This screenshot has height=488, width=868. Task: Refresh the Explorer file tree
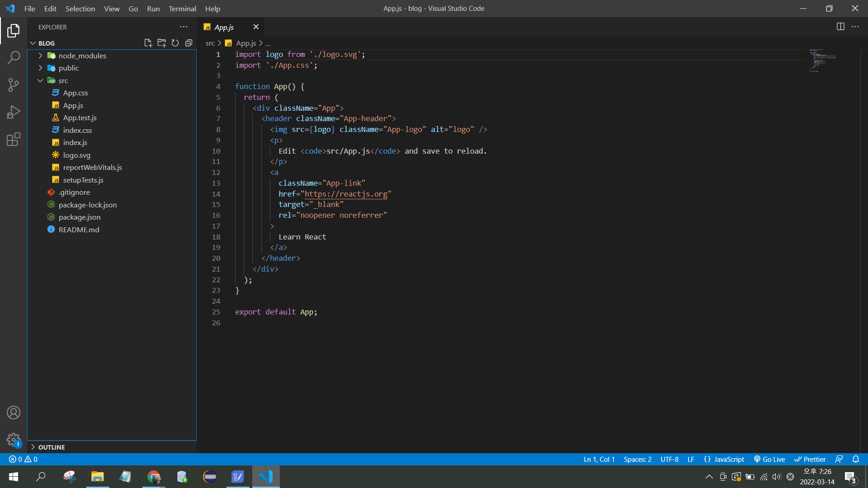175,43
